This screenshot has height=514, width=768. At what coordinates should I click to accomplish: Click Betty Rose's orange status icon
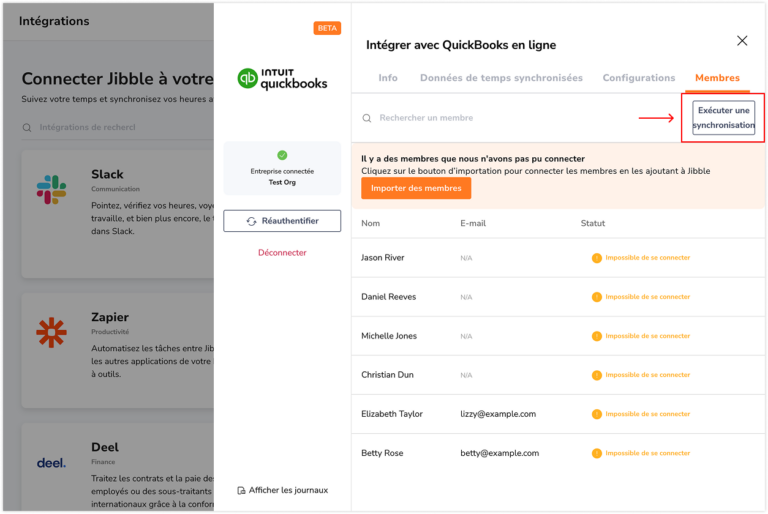[x=597, y=453]
